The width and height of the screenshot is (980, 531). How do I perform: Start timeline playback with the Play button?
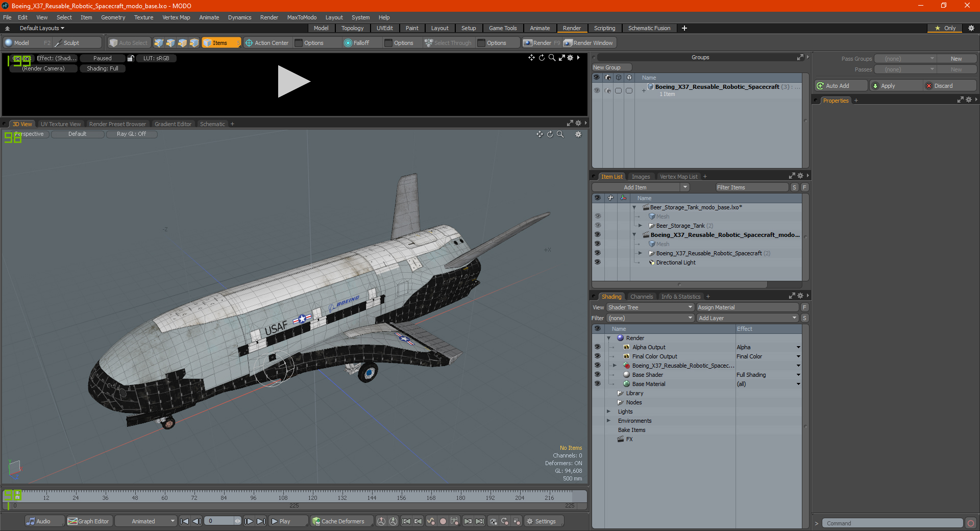click(x=288, y=521)
